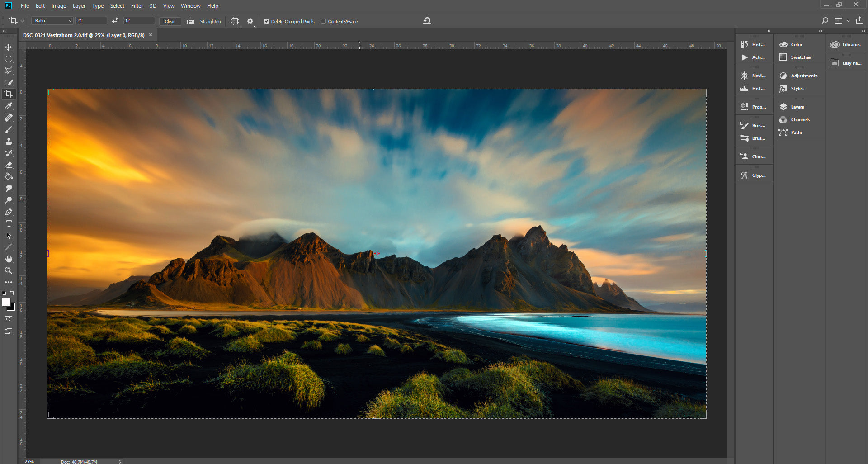Reset default foreground and background colors

tap(4, 293)
